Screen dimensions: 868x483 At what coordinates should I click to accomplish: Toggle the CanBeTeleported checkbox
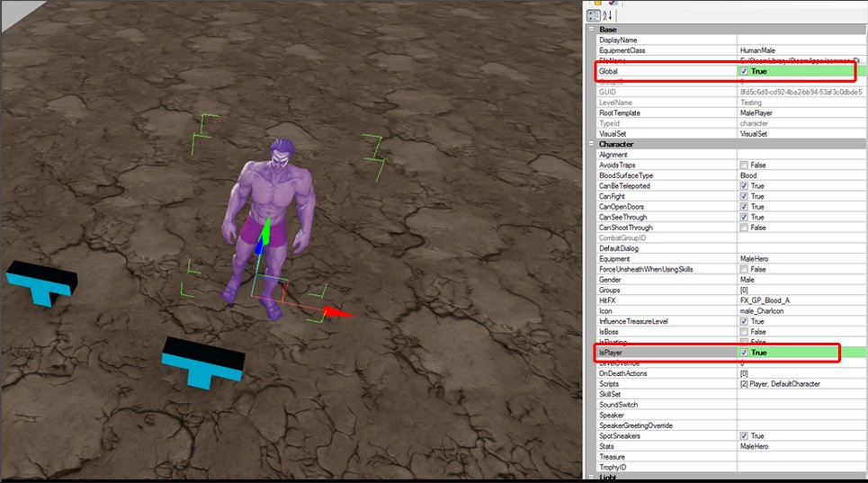744,186
